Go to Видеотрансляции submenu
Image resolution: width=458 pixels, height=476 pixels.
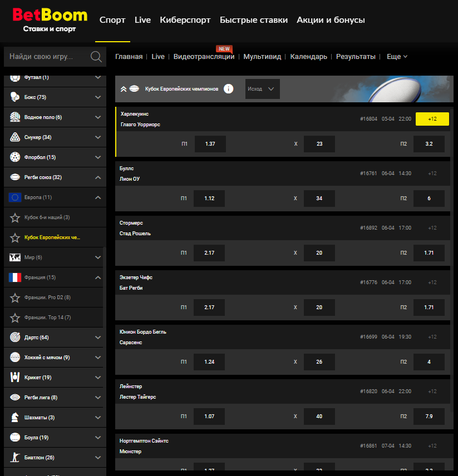click(204, 57)
